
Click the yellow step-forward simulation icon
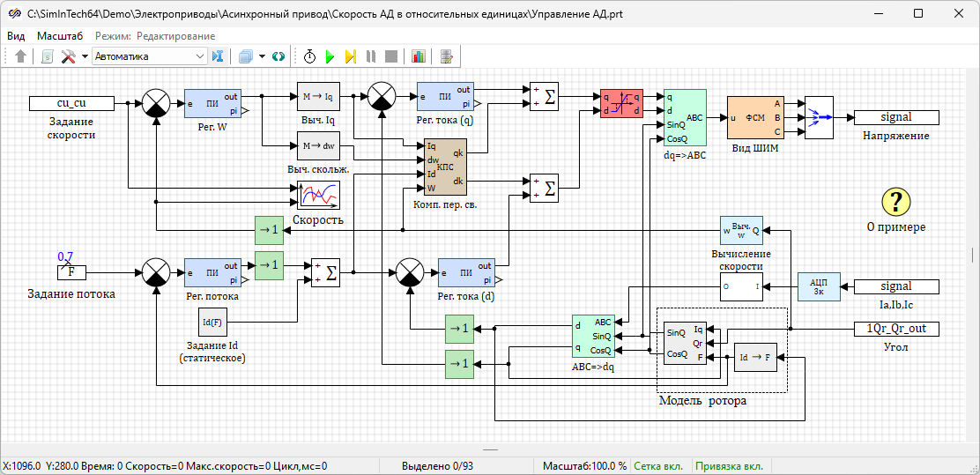point(350,56)
